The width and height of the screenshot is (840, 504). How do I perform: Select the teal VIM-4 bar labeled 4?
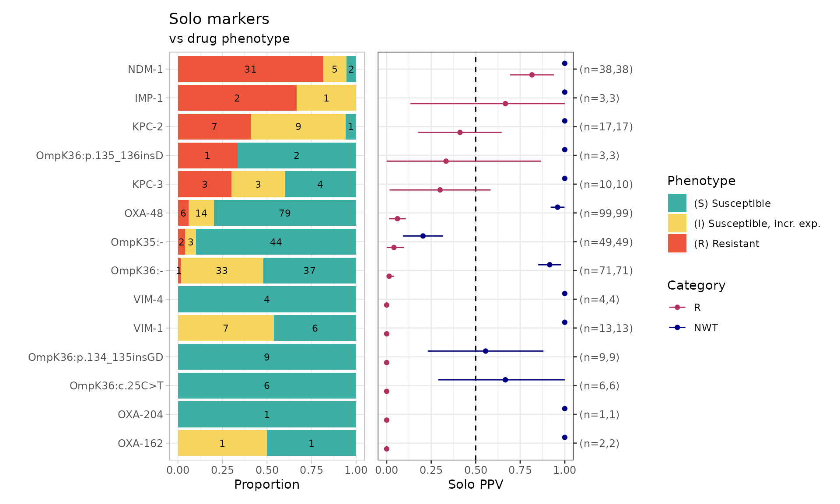click(x=267, y=299)
